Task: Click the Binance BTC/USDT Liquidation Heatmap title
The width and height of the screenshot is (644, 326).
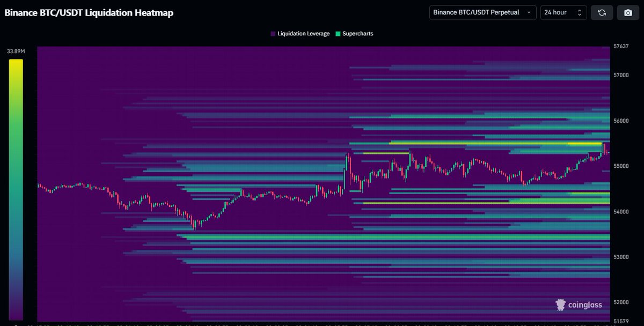Action: tap(89, 13)
